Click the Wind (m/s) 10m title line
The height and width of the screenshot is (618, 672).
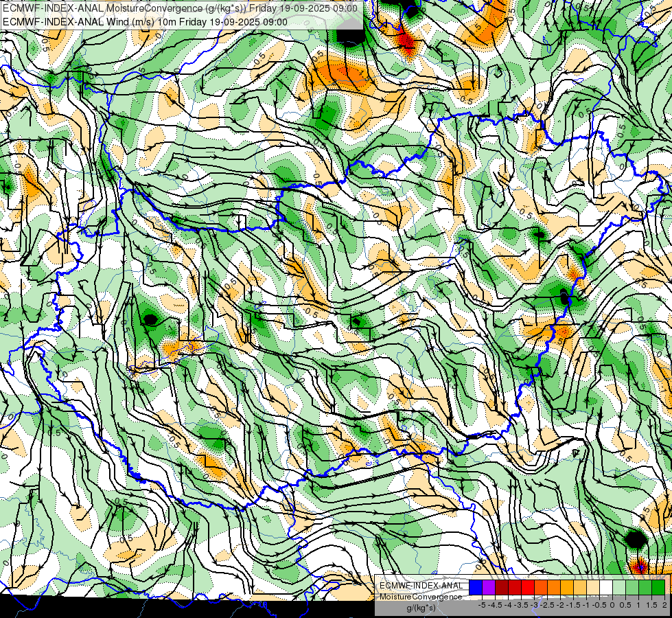(145, 22)
